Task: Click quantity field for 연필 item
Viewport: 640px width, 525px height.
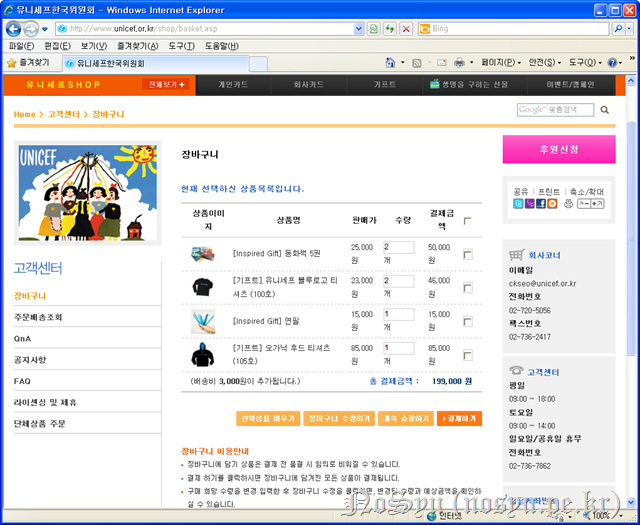Action: pyautogui.click(x=397, y=314)
